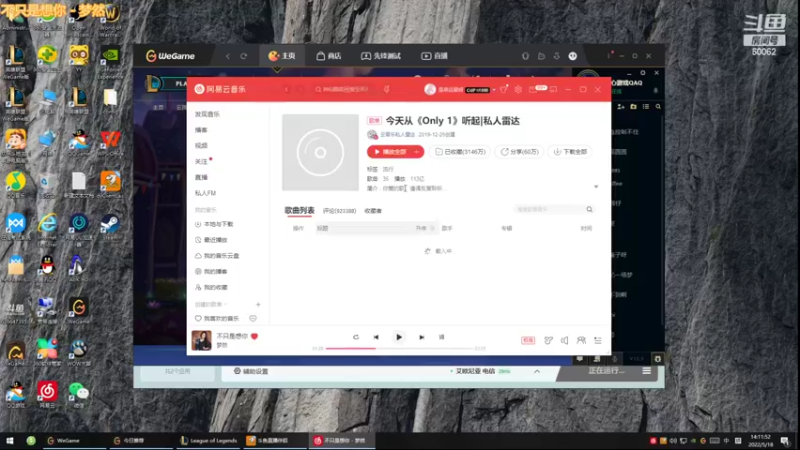
Task: Add all songs to queue plus button
Action: 417,152
